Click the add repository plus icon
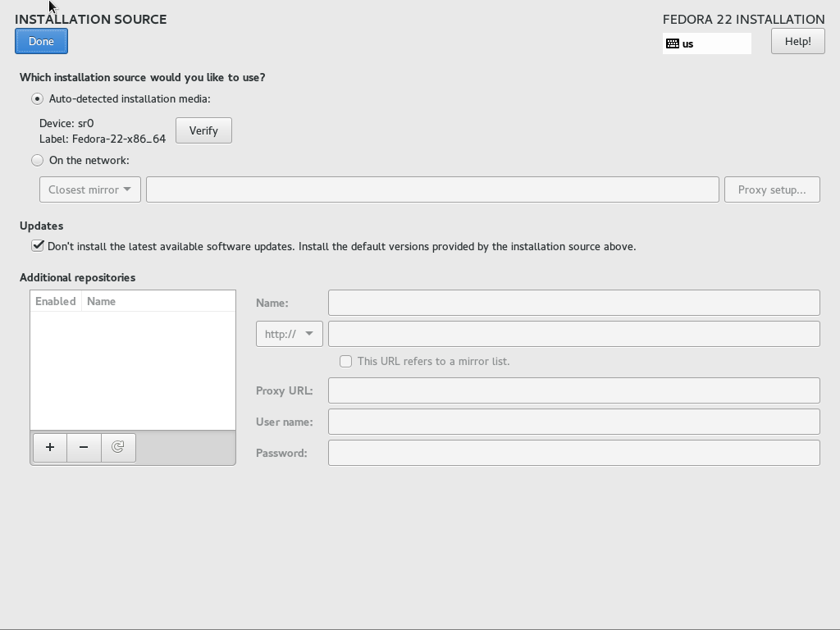 [x=50, y=447]
